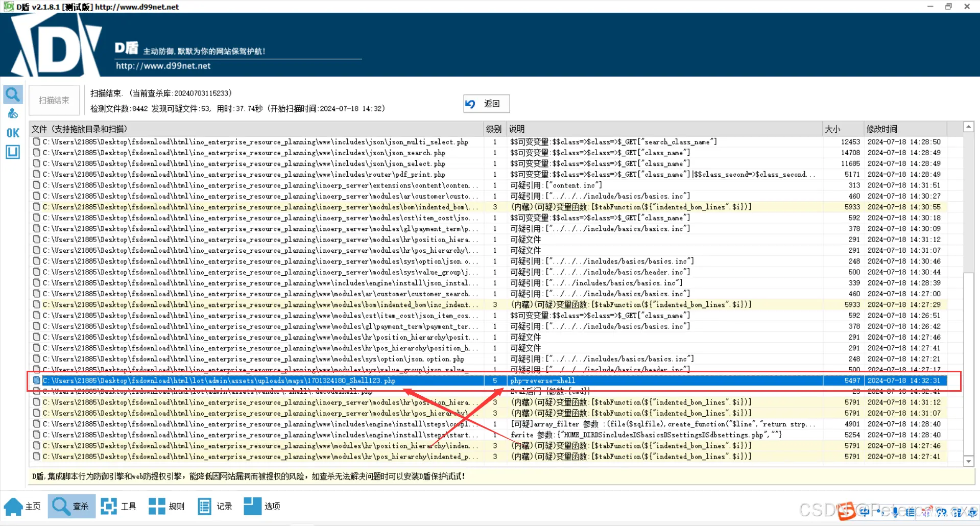980x526 pixels.
Task: Select the size value 12453
Action: click(x=850, y=141)
